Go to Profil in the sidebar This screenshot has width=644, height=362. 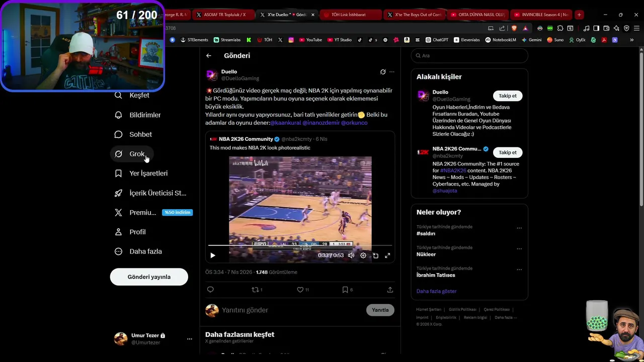tap(130, 232)
